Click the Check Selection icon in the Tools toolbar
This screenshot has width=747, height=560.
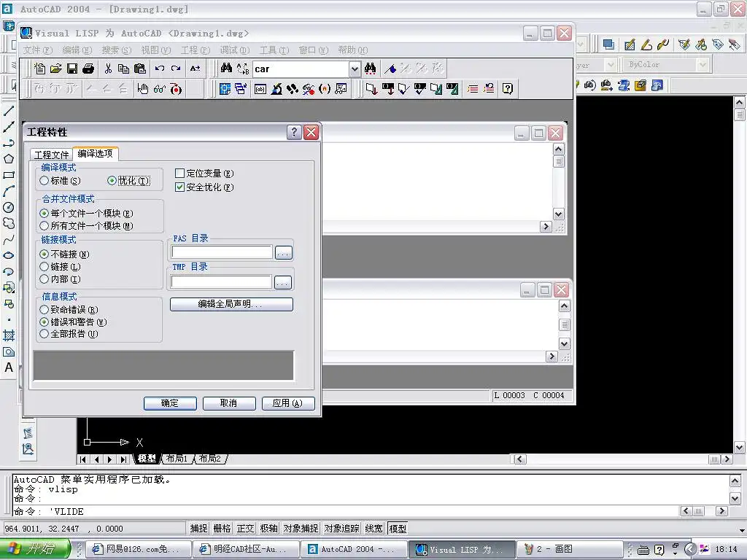point(419,88)
